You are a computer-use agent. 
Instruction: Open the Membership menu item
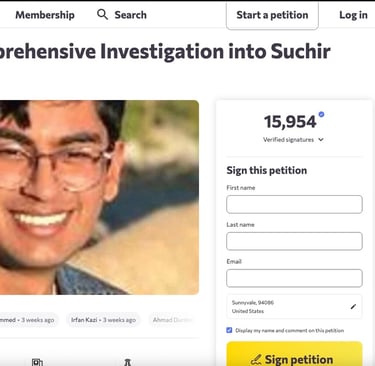pos(45,15)
